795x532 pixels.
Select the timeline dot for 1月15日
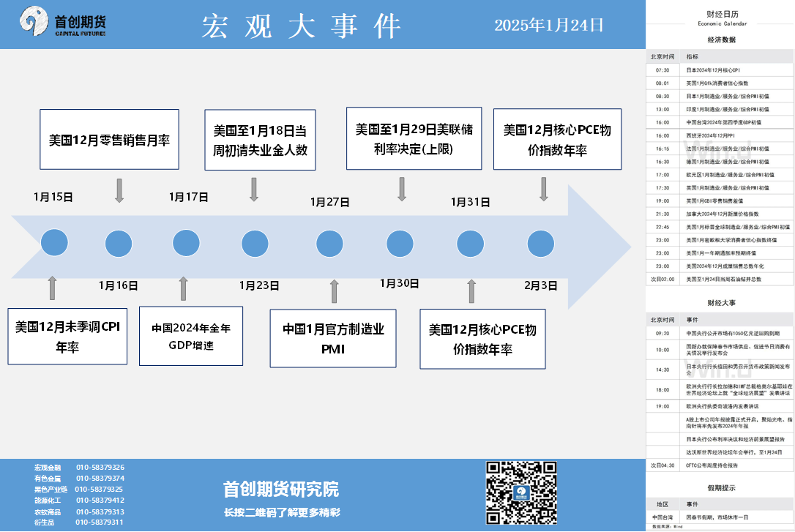[54, 243]
